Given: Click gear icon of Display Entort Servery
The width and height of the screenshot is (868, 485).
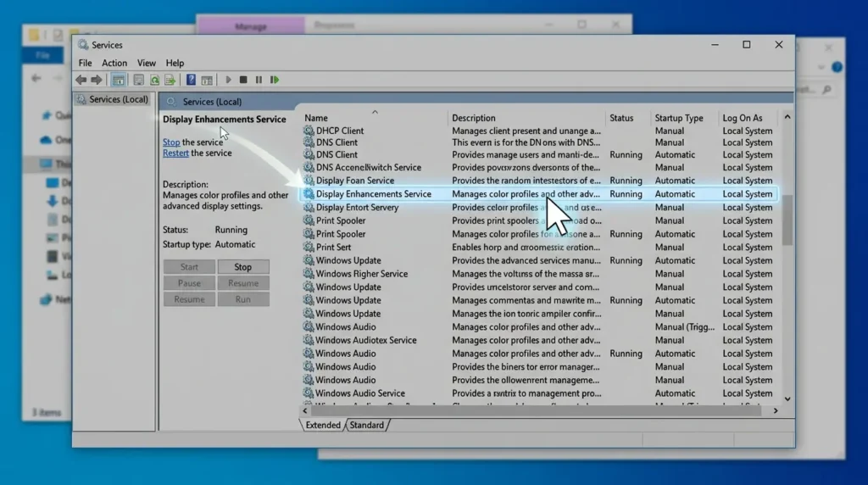Looking at the screenshot, I should click(309, 207).
